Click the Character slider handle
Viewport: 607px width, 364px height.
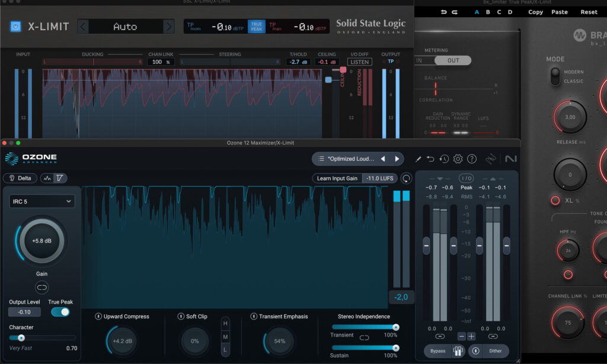(21, 338)
